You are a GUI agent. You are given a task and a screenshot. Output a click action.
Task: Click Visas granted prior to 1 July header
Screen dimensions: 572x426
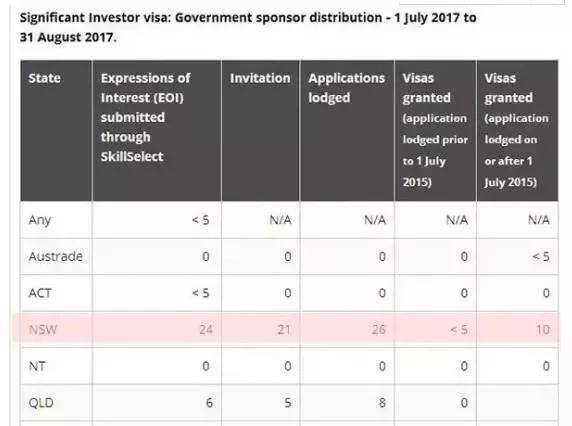(435, 130)
